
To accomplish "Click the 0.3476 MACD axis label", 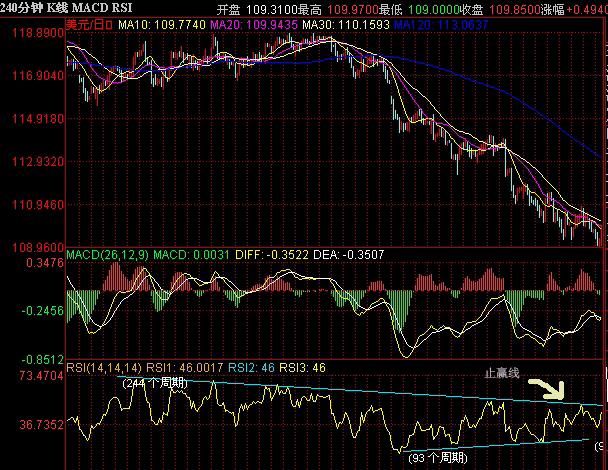I will 45,263.
